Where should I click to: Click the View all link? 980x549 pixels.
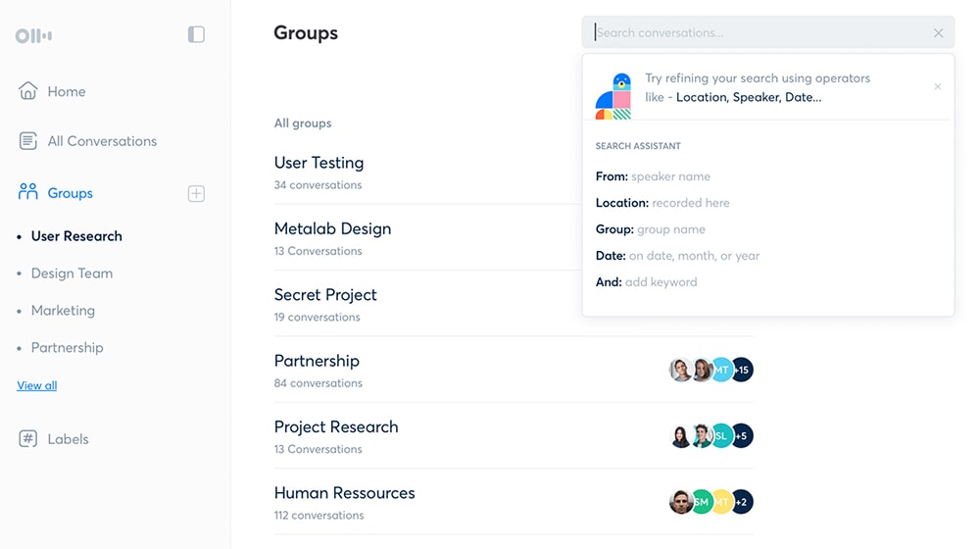[37, 386]
